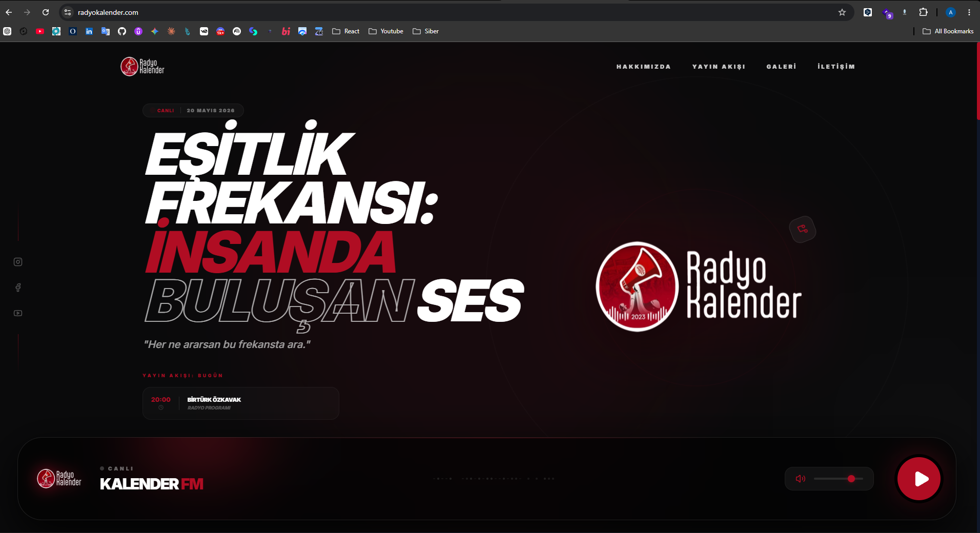980x533 pixels.
Task: Click the audio waveform visualizer in player
Action: [x=494, y=479]
